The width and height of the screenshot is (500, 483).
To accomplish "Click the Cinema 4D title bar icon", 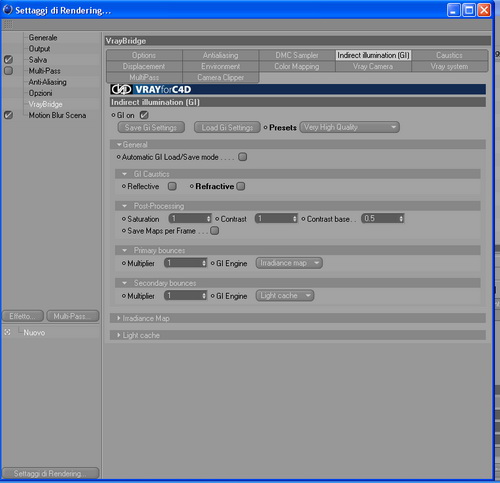I will click(7, 10).
